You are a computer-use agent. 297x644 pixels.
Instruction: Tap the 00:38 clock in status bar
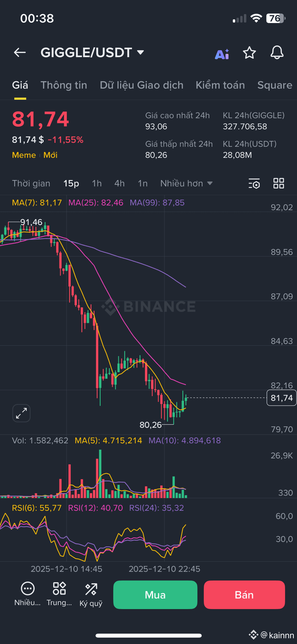pos(37,18)
